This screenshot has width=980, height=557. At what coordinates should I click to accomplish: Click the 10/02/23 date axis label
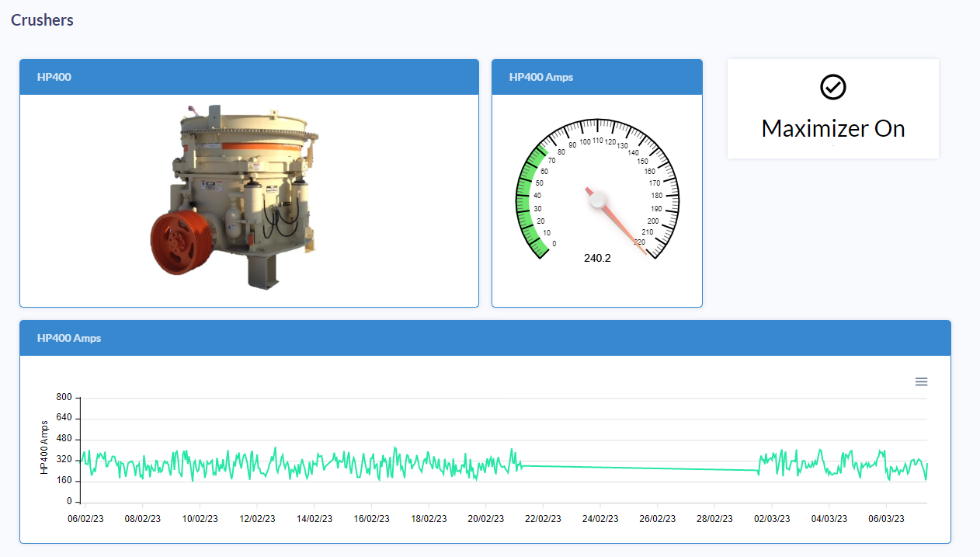[x=200, y=518]
